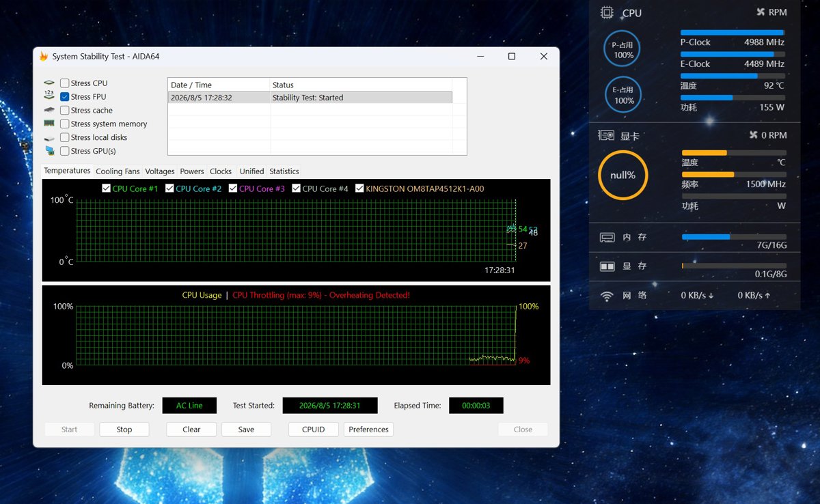Click the E-core usage 100% ring
The height and width of the screenshot is (504, 820).
623,95
